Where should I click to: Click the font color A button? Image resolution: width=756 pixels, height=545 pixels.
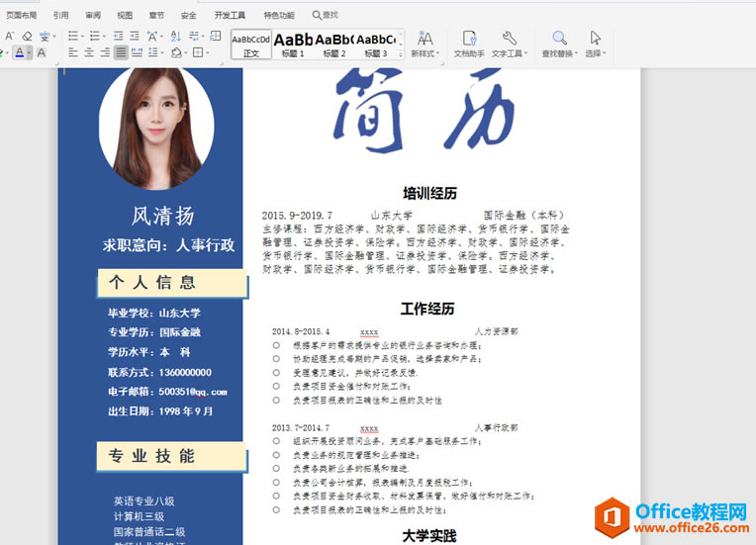pyautogui.click(x=20, y=53)
